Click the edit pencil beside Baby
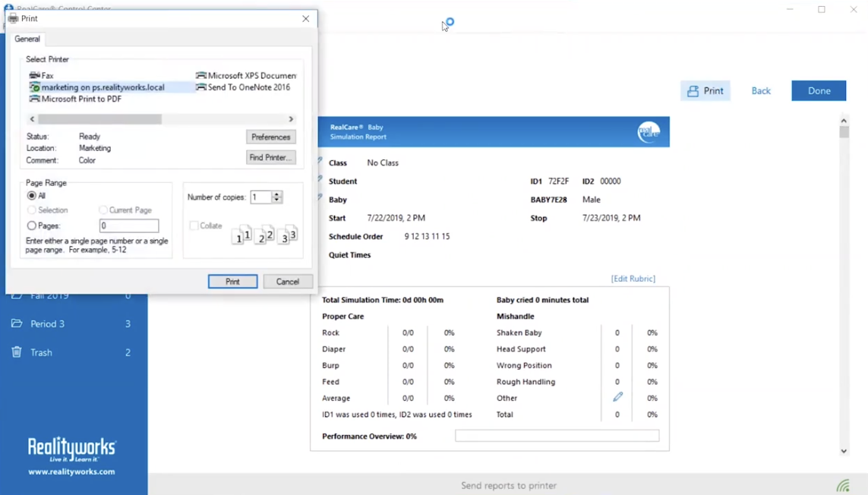 click(x=320, y=197)
